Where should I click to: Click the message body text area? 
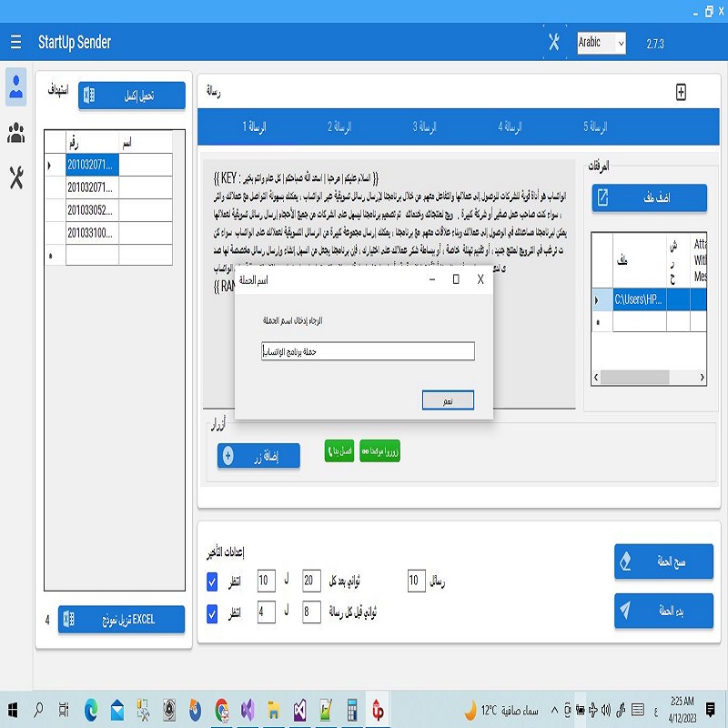389,284
